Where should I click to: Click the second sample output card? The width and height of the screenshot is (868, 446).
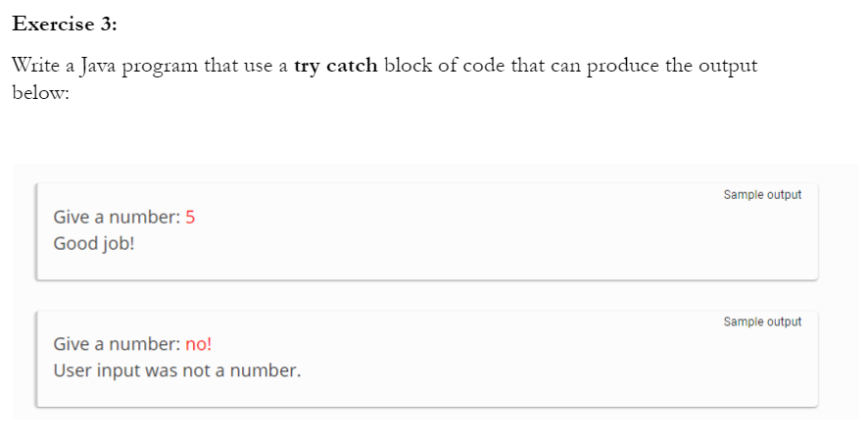click(427, 359)
